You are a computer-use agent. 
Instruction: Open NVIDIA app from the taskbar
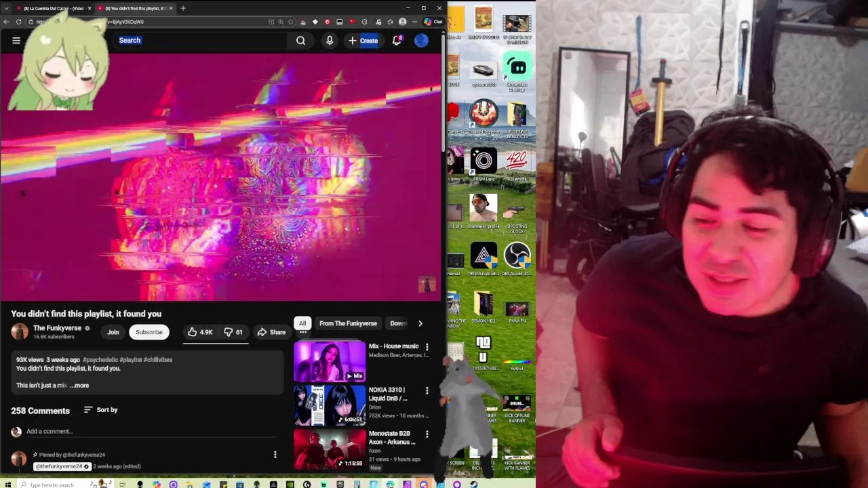[x=290, y=485]
